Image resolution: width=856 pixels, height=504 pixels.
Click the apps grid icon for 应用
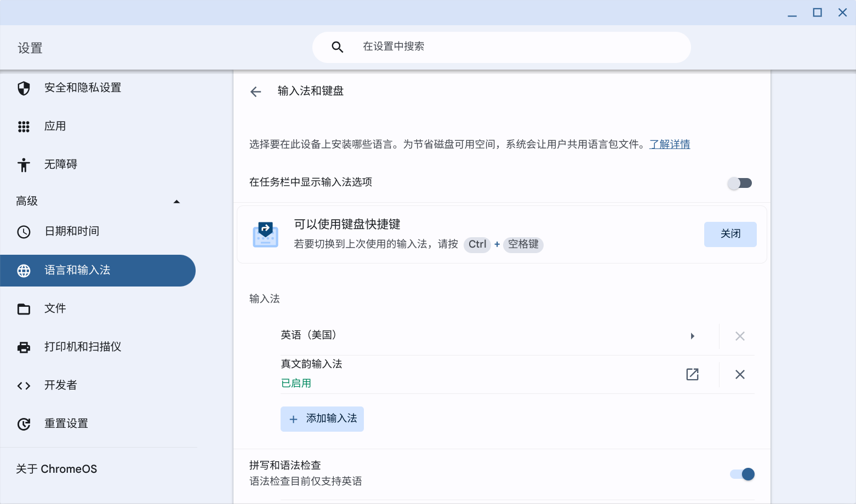24,127
